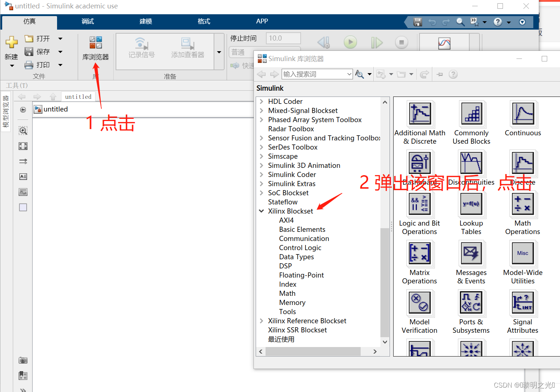The height and width of the screenshot is (392, 560).
Task: Open the search term dropdown in the Library Browser
Action: tap(349, 74)
